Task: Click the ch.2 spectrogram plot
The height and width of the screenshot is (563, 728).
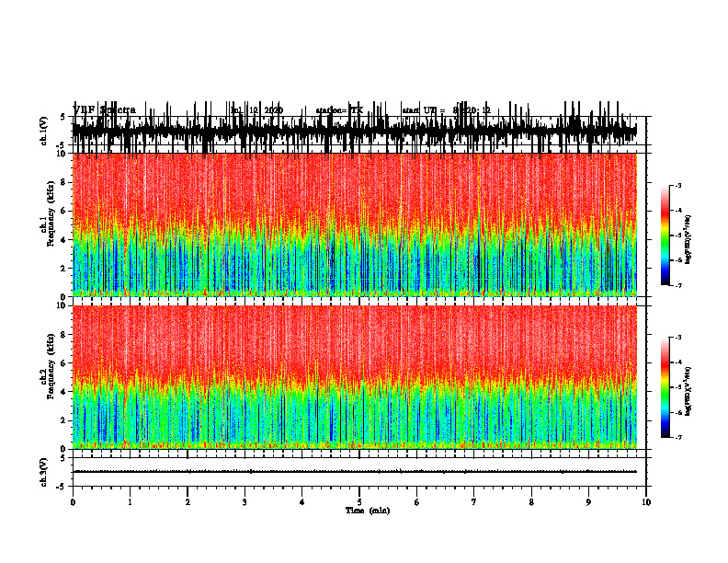Action: (x=355, y=377)
